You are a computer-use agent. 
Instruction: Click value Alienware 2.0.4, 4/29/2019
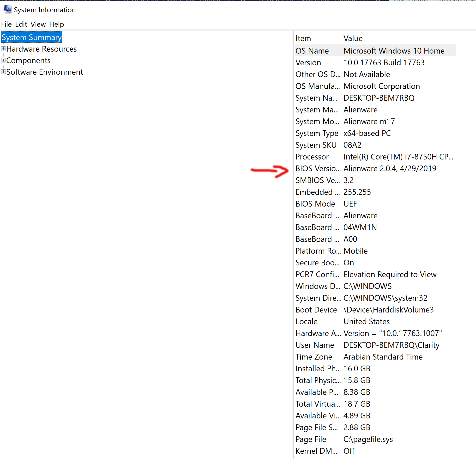390,169
